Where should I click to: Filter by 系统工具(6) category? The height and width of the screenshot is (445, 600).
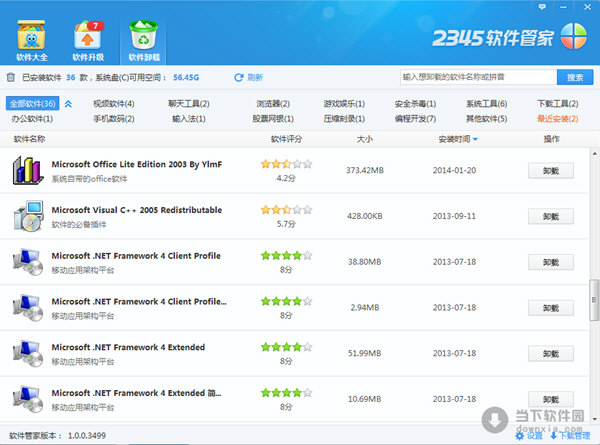[486, 104]
